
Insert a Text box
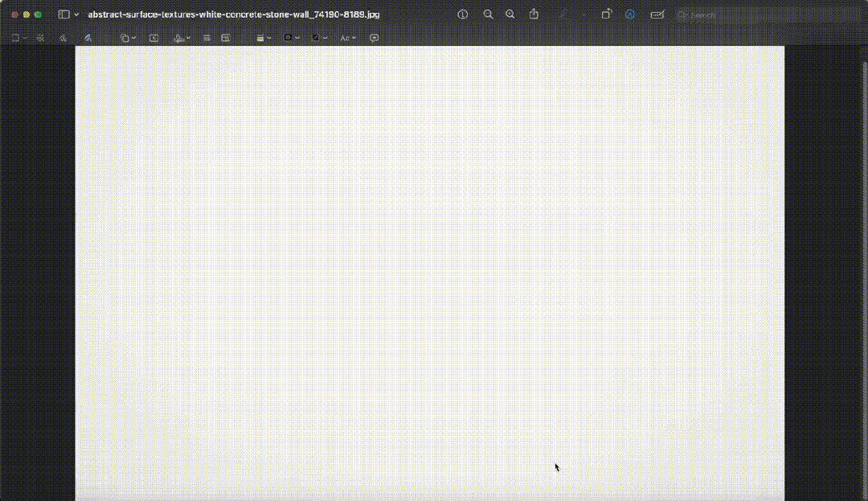pos(154,38)
